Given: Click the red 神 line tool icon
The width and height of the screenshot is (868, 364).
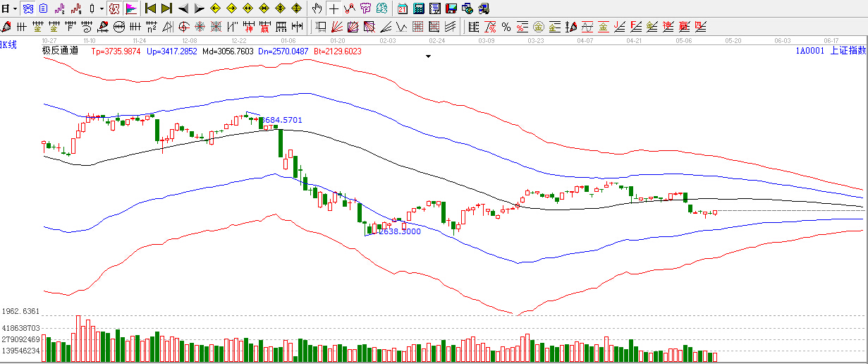Looking at the screenshot, I should pos(248,27).
